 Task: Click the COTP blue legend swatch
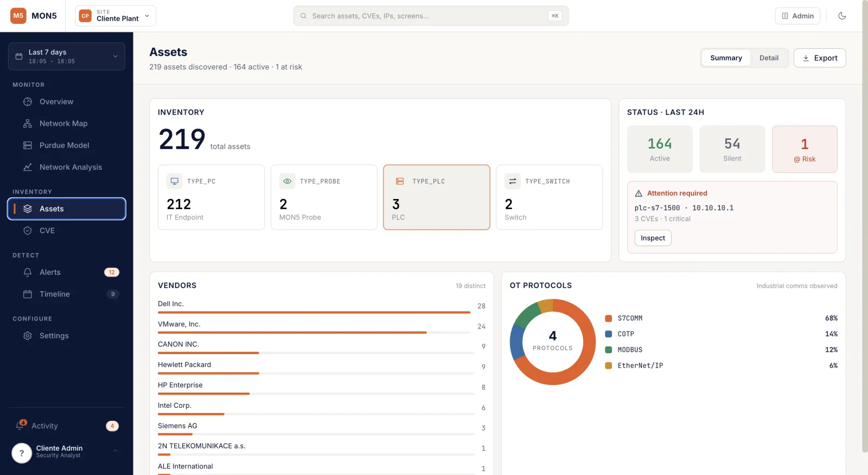[609, 334]
